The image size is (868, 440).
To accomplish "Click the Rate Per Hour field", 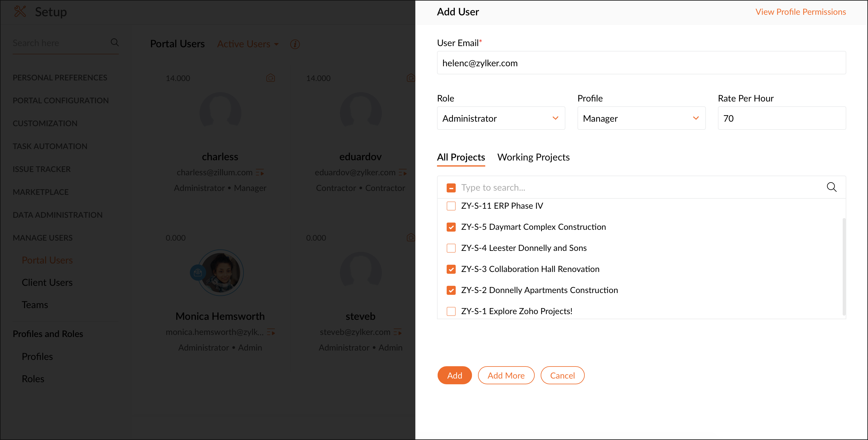I will [782, 118].
